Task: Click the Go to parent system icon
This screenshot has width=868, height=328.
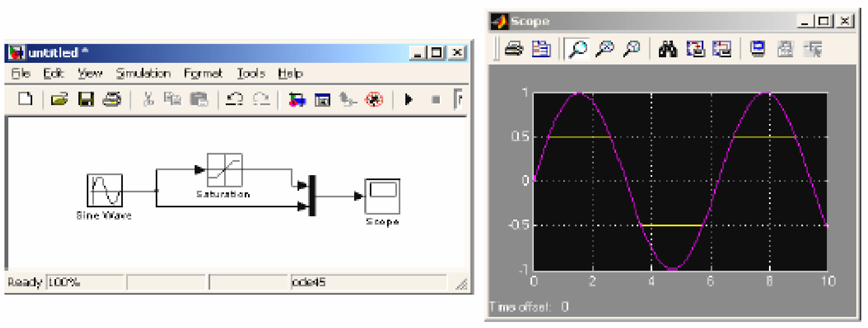Action: [348, 100]
